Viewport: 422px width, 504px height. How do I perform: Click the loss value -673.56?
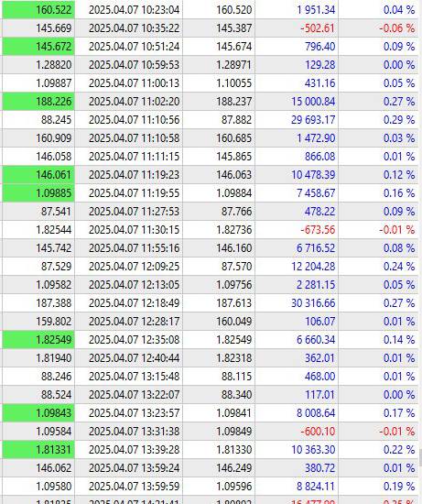(318, 229)
